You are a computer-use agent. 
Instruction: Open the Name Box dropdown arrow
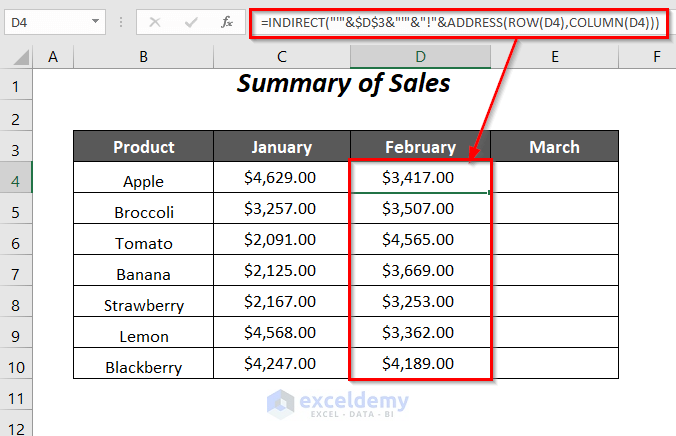coord(95,21)
